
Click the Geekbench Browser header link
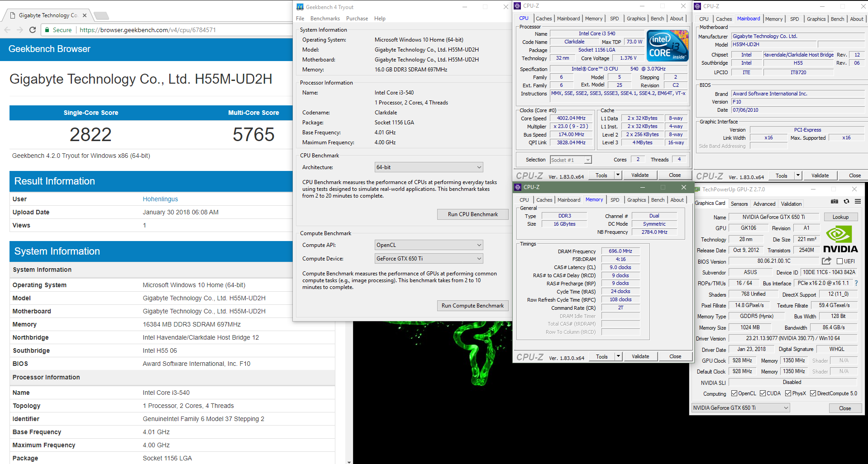click(x=49, y=49)
